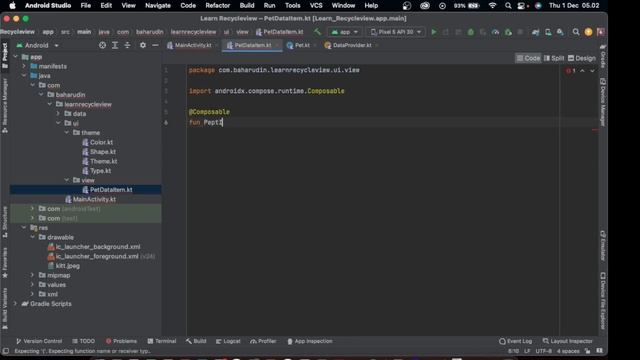Click the Search Everywhere magnifier icon
This screenshot has height=360, width=640.
(x=576, y=32)
